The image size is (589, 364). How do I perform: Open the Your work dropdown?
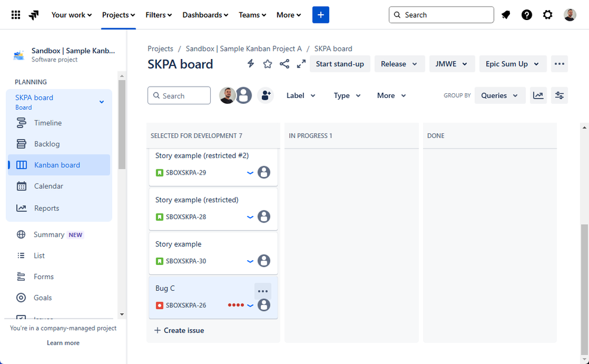[71, 15]
